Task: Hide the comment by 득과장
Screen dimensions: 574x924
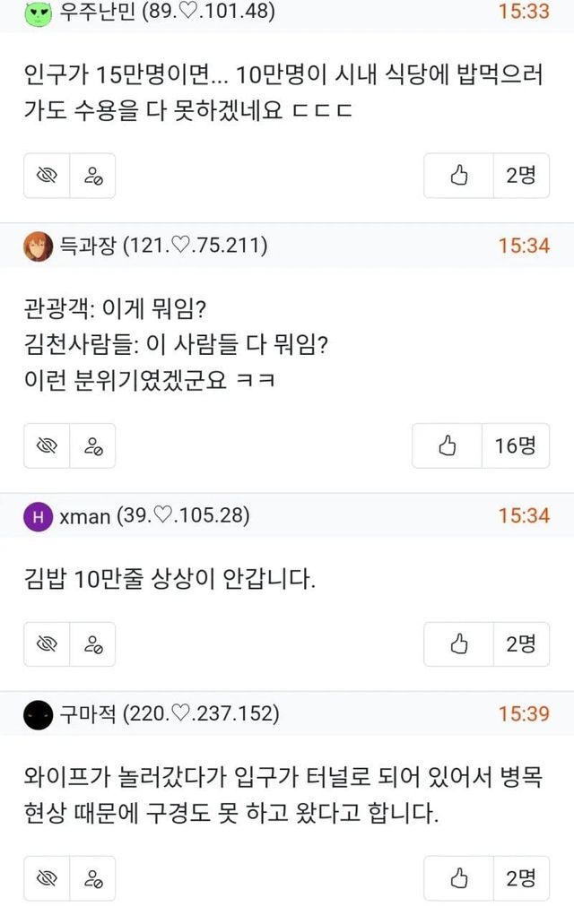Action: (x=47, y=446)
